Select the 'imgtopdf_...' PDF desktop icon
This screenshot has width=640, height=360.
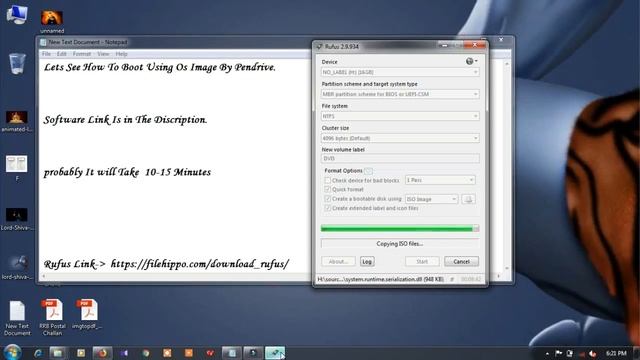[x=87, y=314]
